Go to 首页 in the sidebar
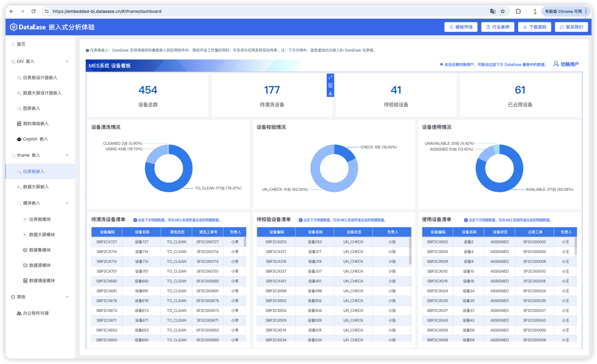 pos(21,44)
